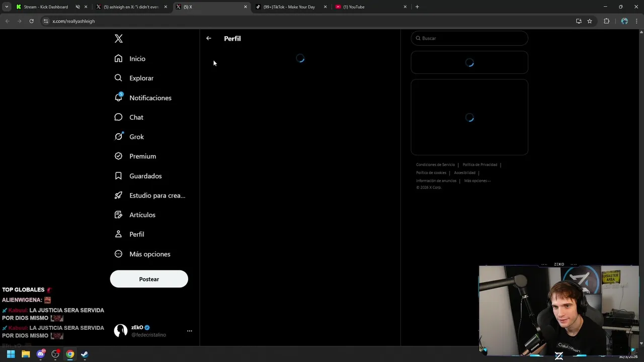Open Política de cookies link
Viewport: 644px width, 362px height.
(x=431, y=173)
